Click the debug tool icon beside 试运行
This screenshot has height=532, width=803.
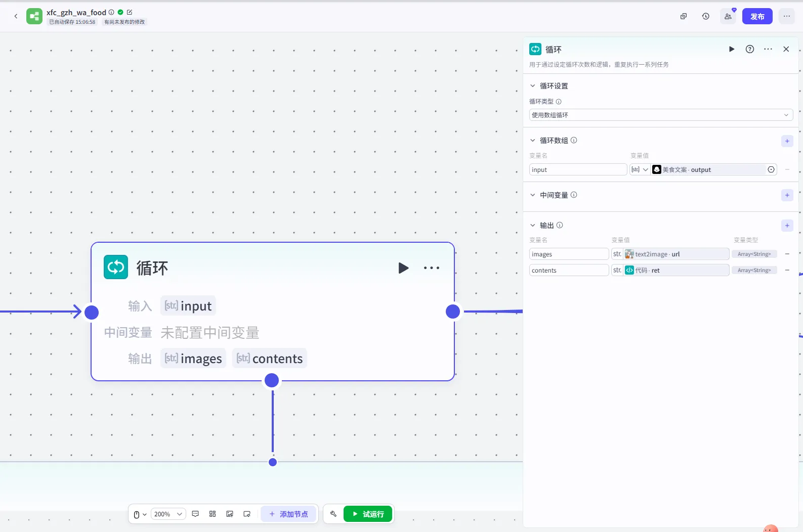333,514
